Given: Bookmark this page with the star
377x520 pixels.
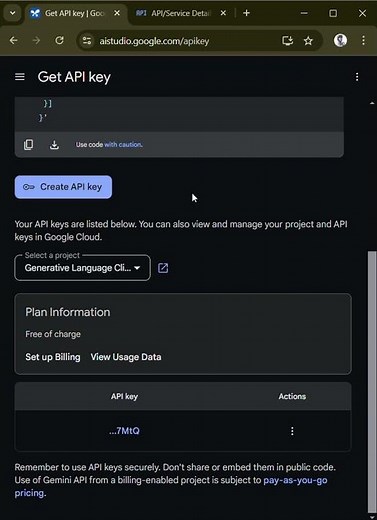Looking at the screenshot, I should (x=308, y=41).
